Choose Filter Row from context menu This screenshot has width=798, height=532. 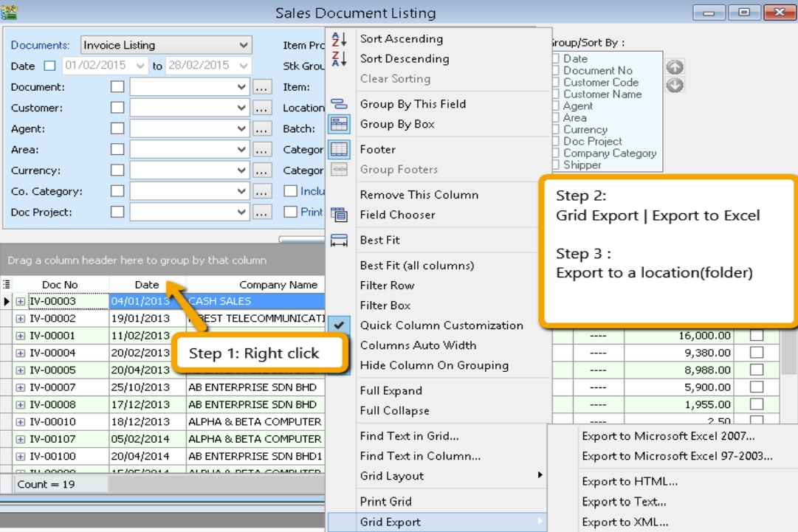[387, 286]
